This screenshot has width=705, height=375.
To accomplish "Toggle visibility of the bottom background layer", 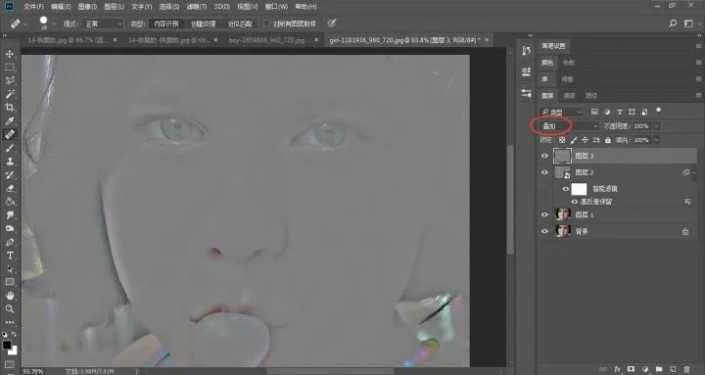I will 544,231.
